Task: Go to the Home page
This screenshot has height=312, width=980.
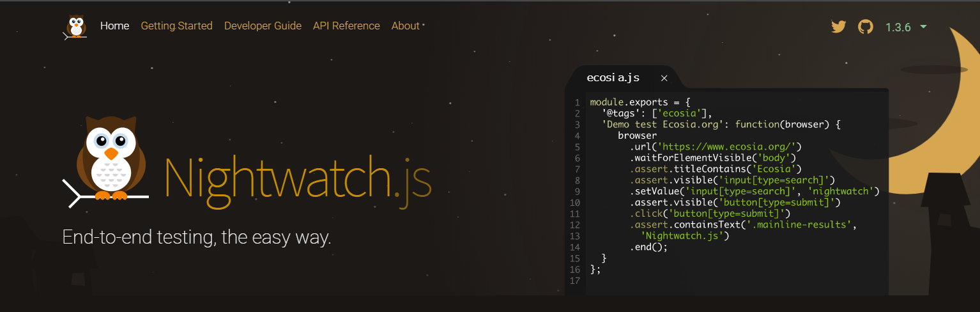Action: pos(114,26)
